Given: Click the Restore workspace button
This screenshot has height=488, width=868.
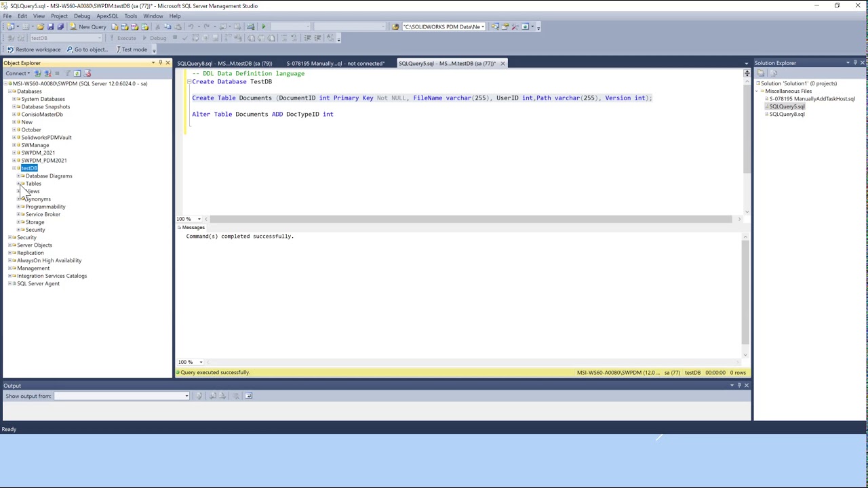Looking at the screenshot, I should [x=33, y=49].
